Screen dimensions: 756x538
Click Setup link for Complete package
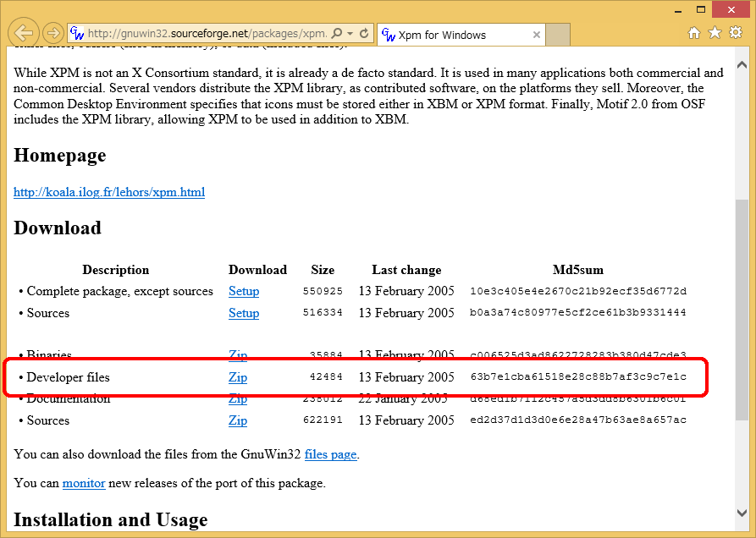[244, 291]
